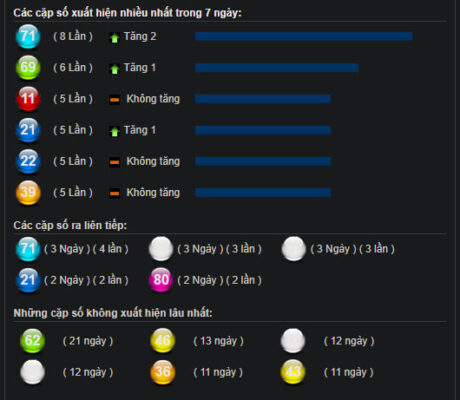Click the red ball numbered 11
Screen dimensions: 460x400
28,99
